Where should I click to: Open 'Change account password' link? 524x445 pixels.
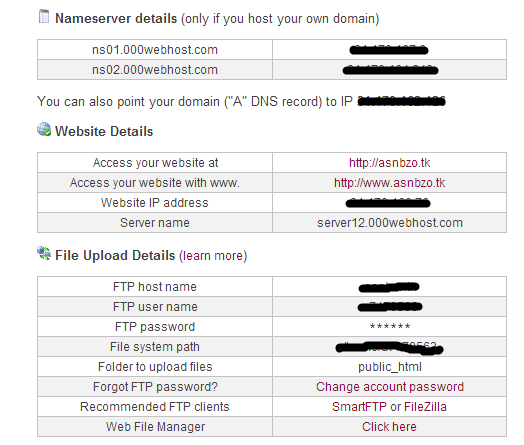390,387
